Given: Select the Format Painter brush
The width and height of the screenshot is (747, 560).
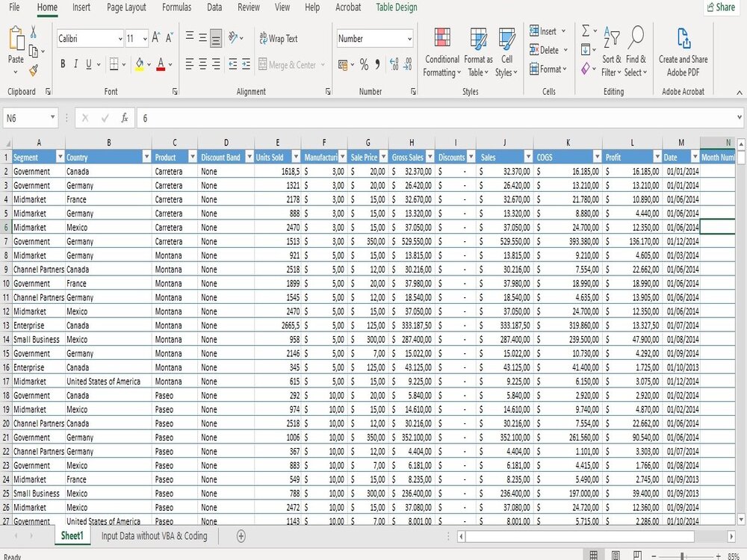Looking at the screenshot, I should coord(34,70).
